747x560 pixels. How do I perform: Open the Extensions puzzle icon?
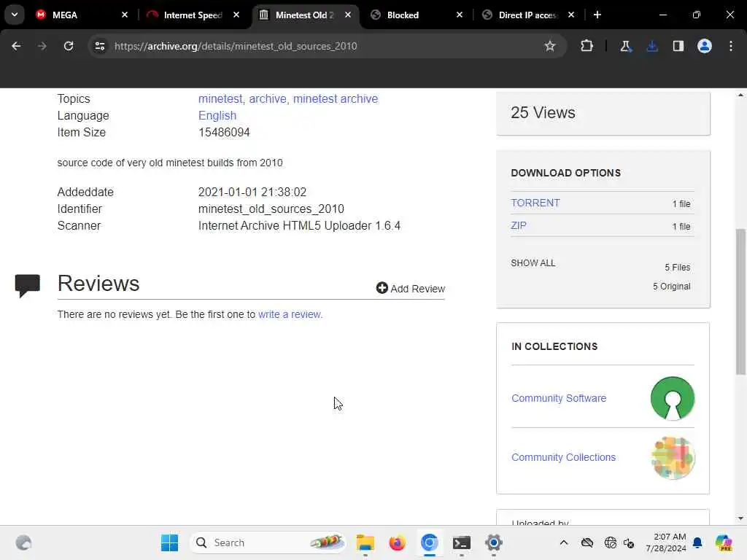click(587, 46)
